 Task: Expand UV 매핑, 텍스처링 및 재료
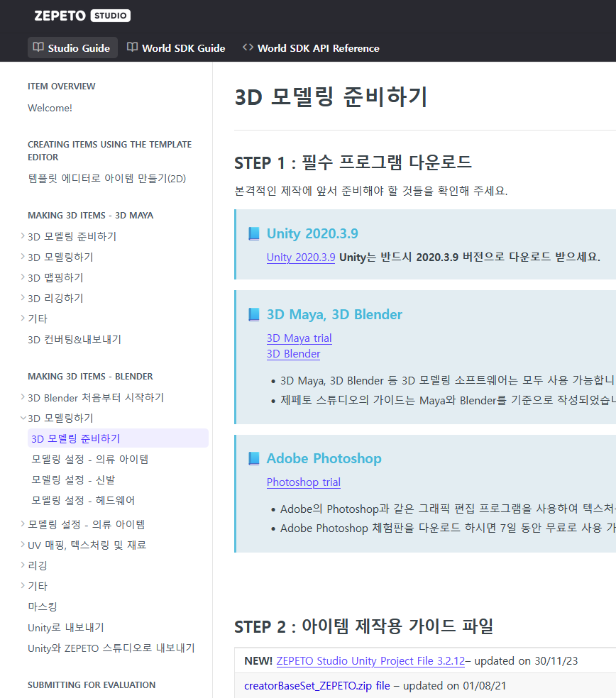(x=23, y=544)
